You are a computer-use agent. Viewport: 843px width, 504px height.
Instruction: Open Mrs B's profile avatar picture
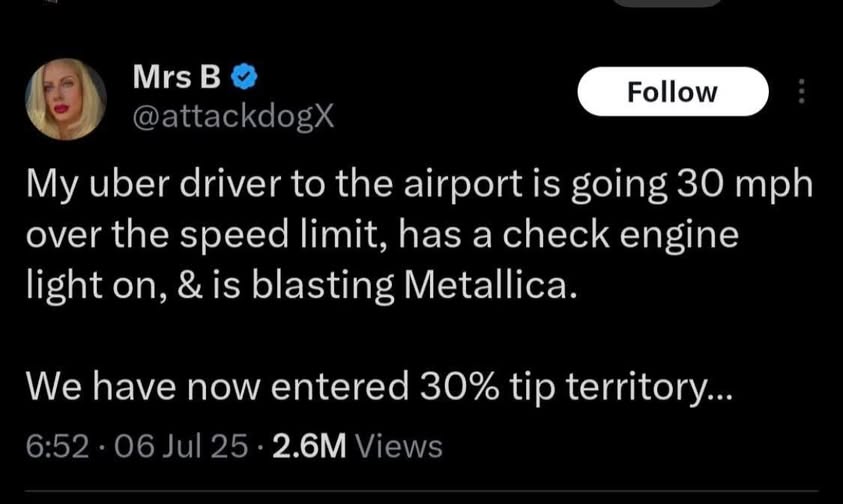point(66,97)
